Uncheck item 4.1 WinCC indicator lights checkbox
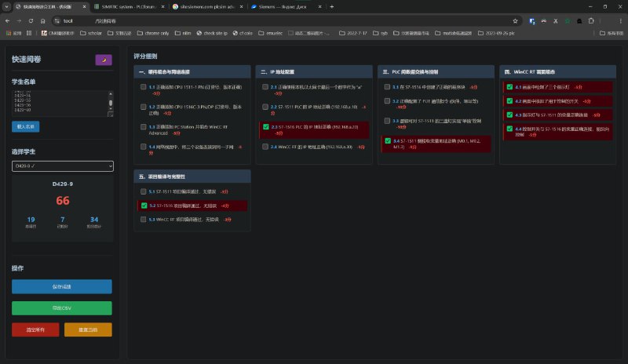Viewport: 628px width, 364px height. pos(509,87)
